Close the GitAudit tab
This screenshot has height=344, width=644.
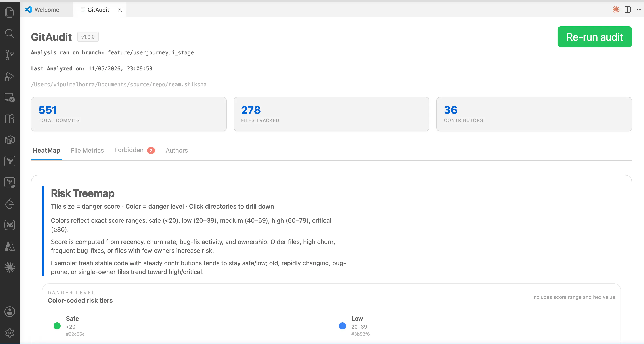[120, 10]
